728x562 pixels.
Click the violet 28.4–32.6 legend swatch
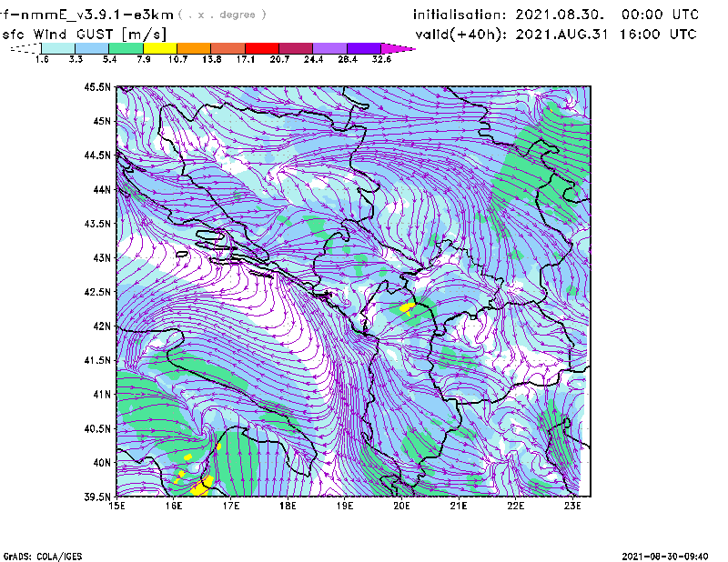coord(363,48)
